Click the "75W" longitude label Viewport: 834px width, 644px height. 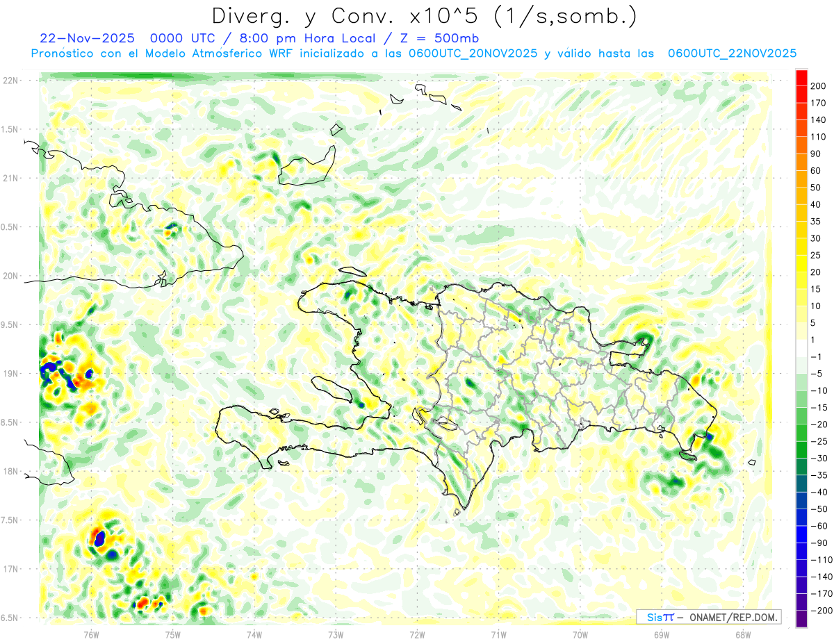(173, 634)
